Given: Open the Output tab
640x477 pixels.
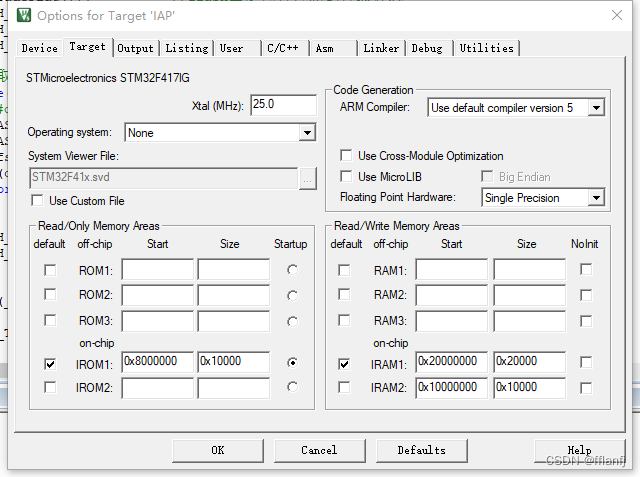Looking at the screenshot, I should pyautogui.click(x=136, y=48).
